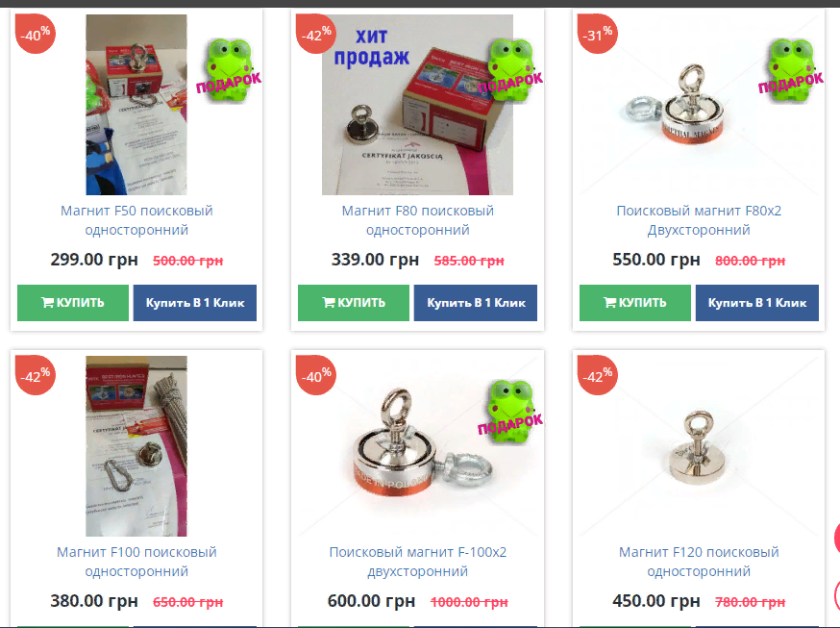Open Магнит F50 поисковый односторонний link
Screen dimensions: 840x628
tap(136, 220)
